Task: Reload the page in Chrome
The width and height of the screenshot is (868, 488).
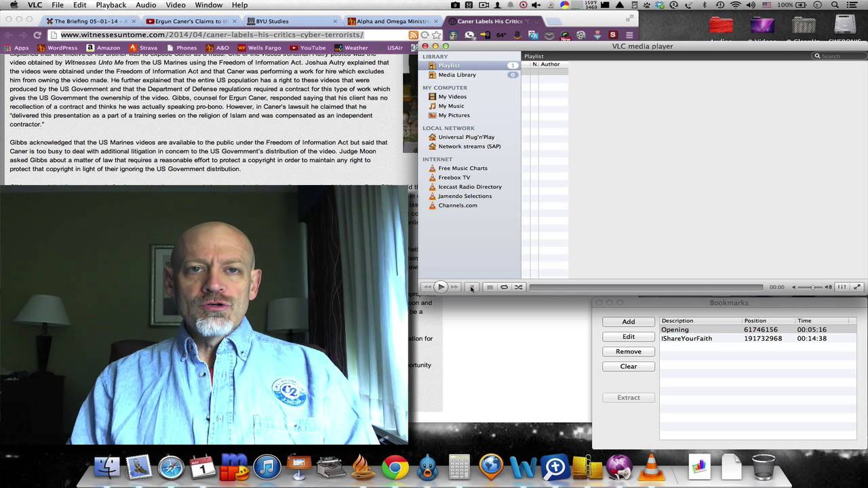Action: [x=37, y=35]
